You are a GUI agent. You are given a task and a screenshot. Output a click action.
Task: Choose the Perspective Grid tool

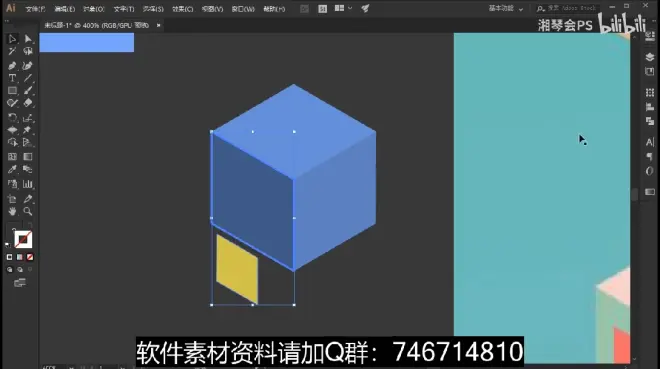click(x=28, y=142)
